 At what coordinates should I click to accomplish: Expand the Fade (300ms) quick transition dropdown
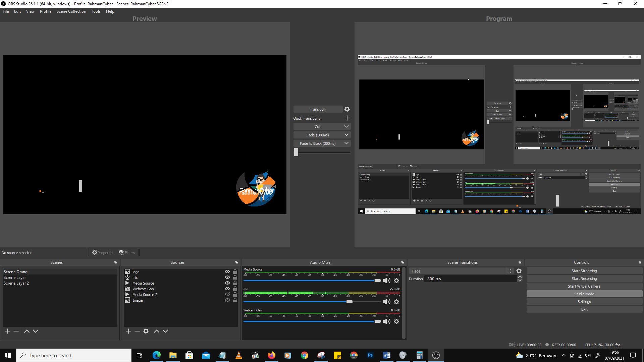346,135
